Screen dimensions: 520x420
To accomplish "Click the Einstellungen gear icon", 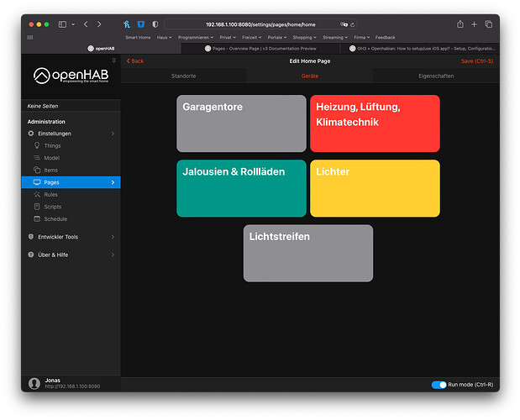I will coord(31,134).
